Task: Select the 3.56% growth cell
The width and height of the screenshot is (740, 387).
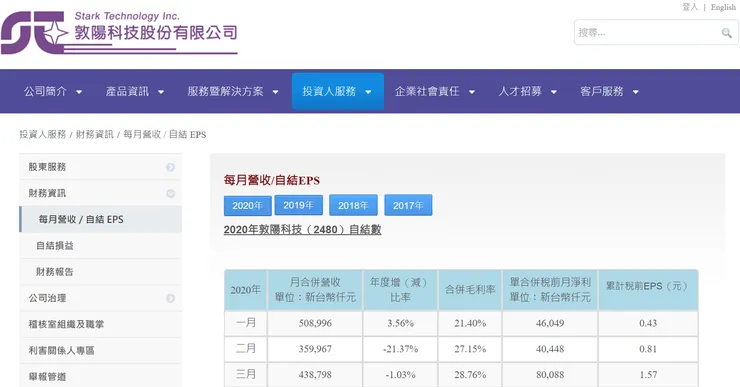Action: 400,323
